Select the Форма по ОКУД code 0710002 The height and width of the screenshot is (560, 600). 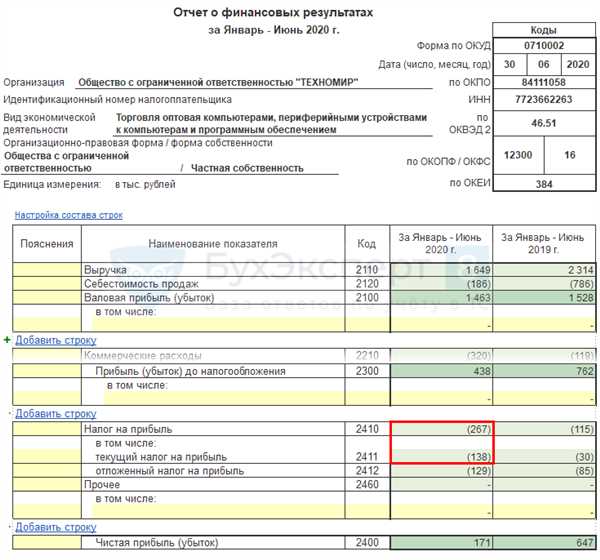[544, 46]
